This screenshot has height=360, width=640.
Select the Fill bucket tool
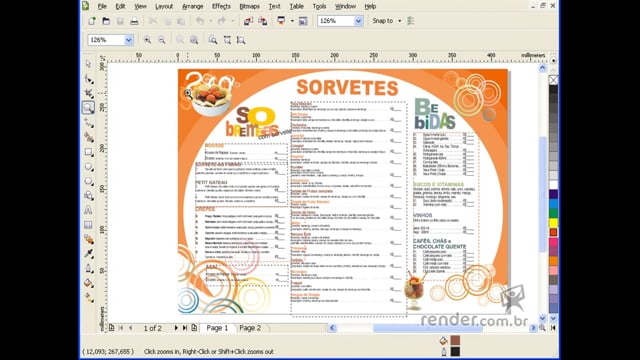click(88, 283)
